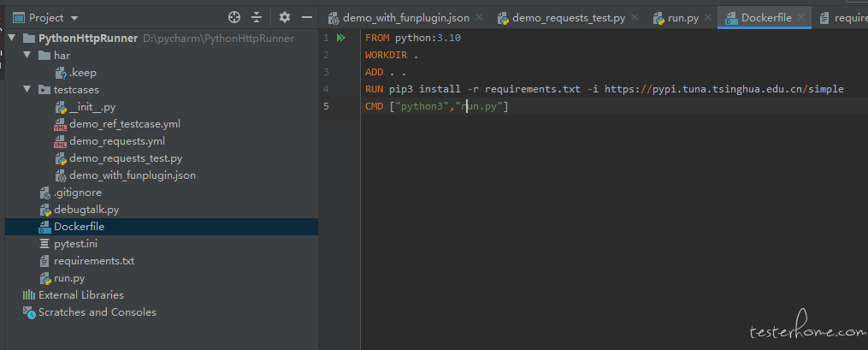Select demo_requests.yml file
The height and width of the screenshot is (350, 868).
(x=117, y=141)
